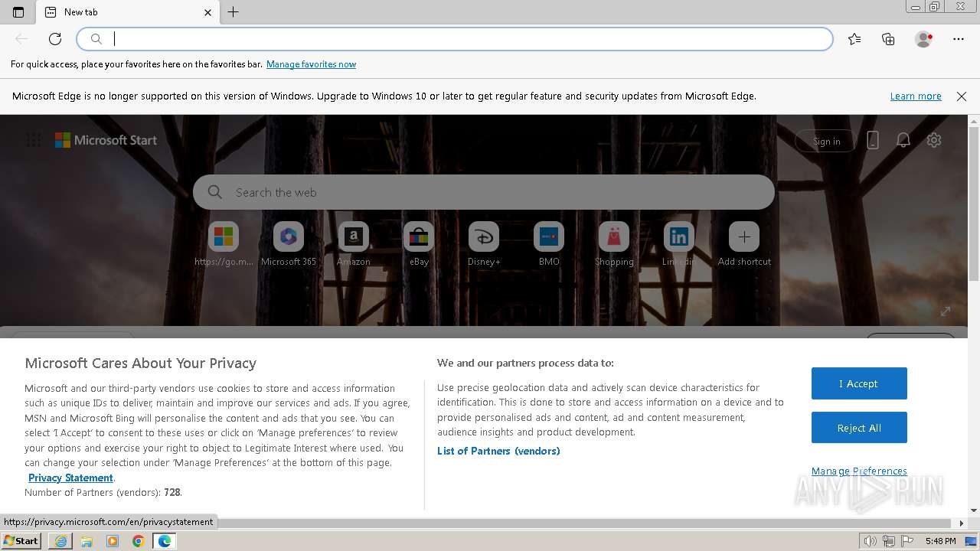This screenshot has height=551, width=980.
Task: Open the Collections icon
Action: click(888, 39)
